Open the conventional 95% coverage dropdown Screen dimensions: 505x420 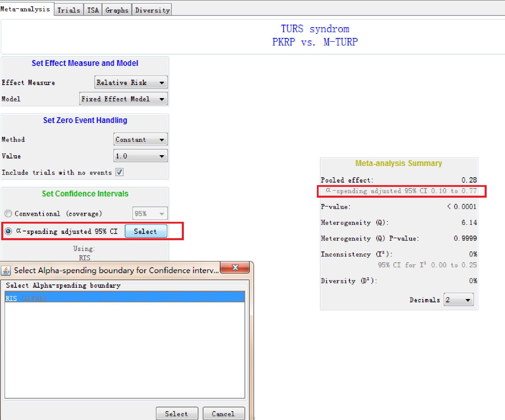click(x=150, y=214)
